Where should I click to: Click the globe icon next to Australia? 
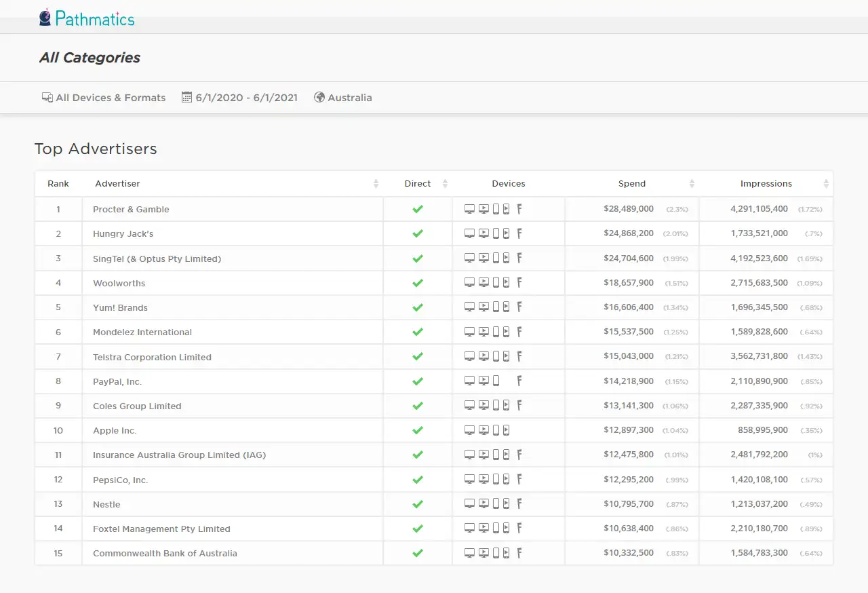point(319,97)
